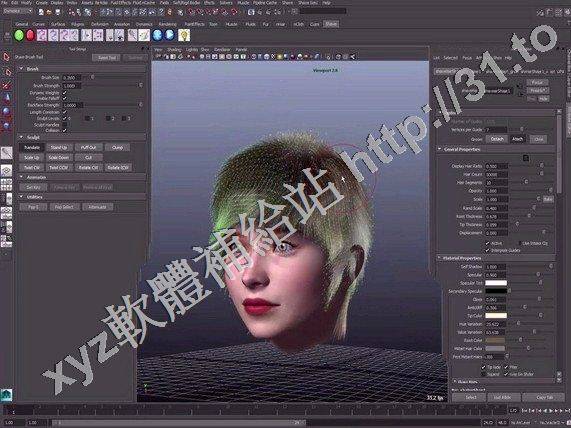Switch to the Rendering shelf tab
The height and width of the screenshot is (428, 571).
tap(168, 24)
